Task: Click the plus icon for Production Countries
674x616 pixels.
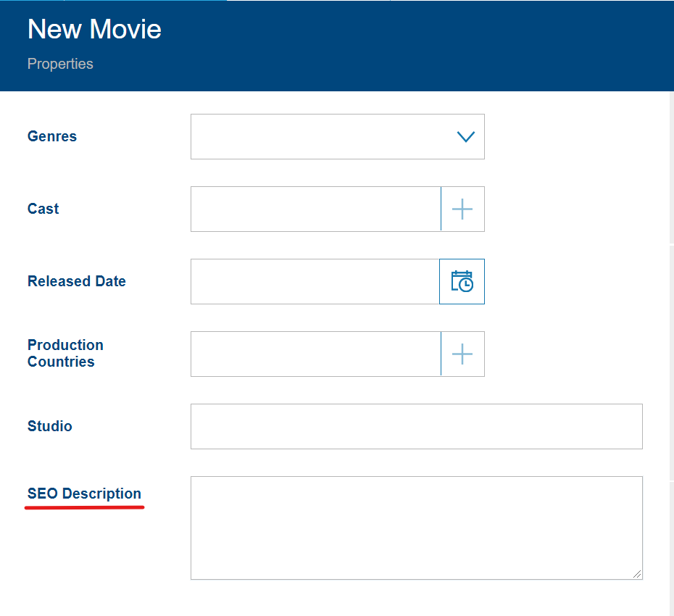Action: pos(462,354)
